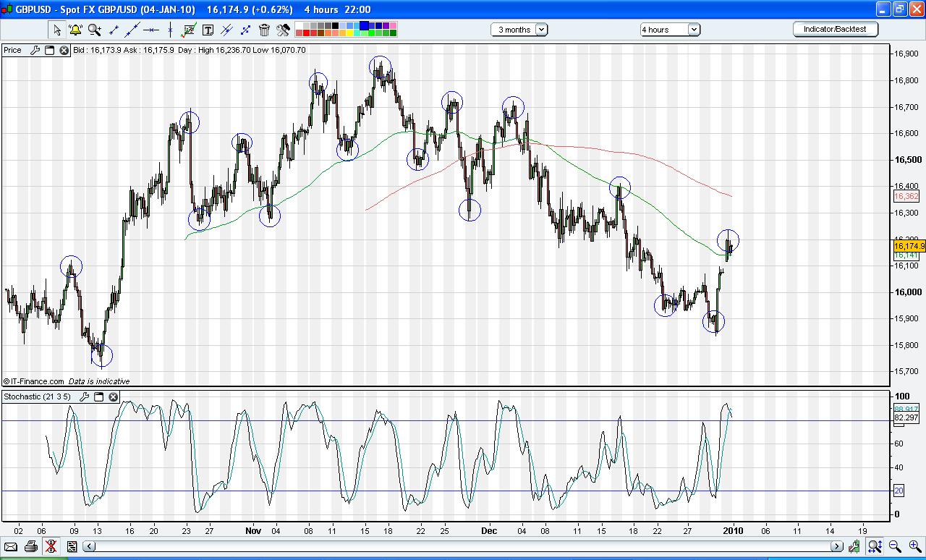The image size is (926, 560).
Task: Click the horizontal scrollbar right arrow
Action: 837,546
